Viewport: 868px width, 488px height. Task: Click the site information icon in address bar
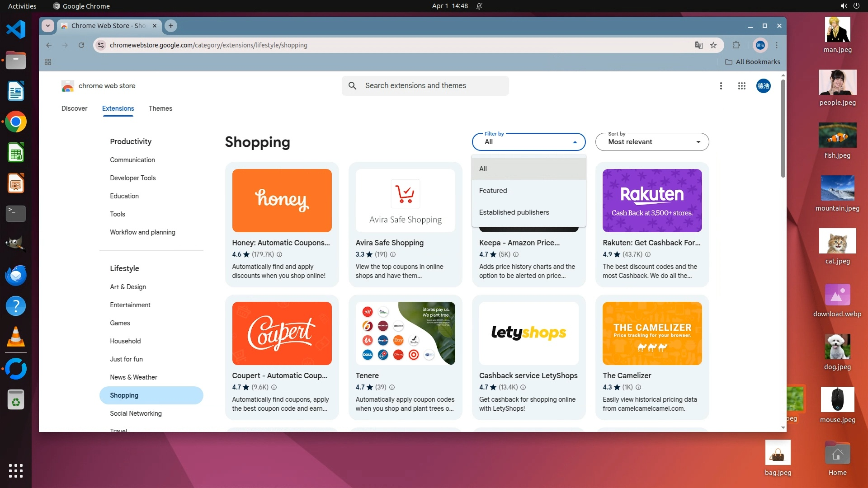pos(101,45)
